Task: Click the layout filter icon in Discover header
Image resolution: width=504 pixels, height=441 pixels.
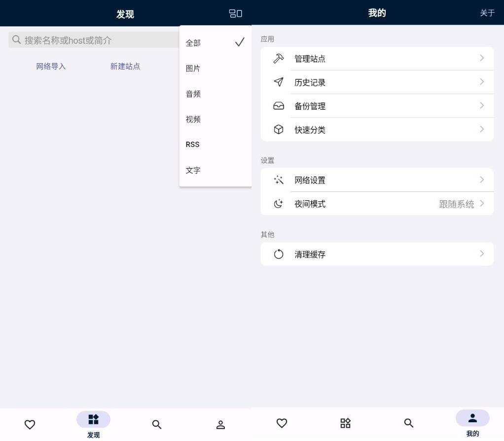Action: [236, 14]
